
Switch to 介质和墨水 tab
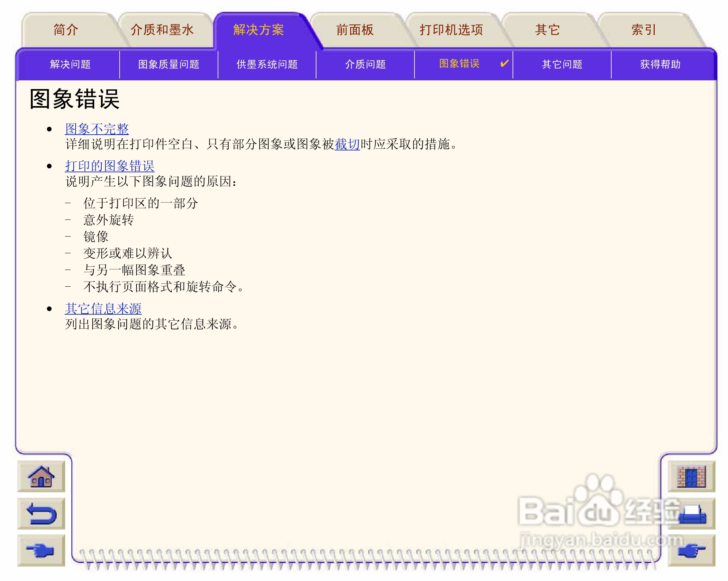tap(162, 30)
